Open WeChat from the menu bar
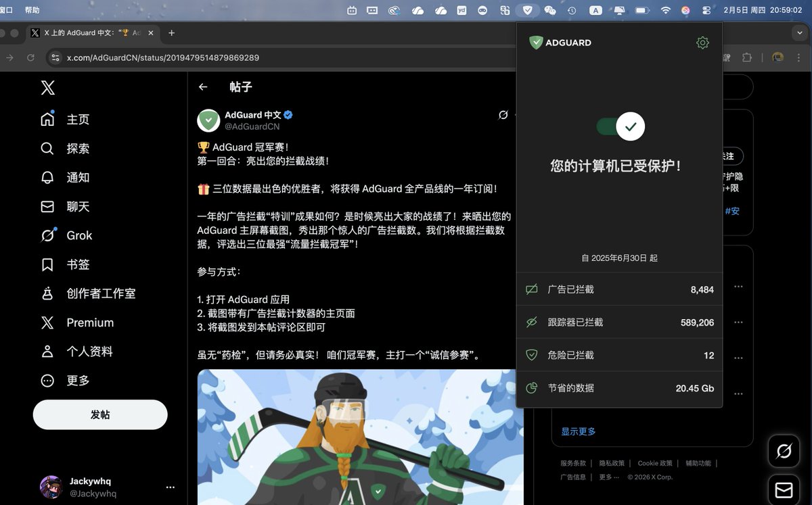Viewport: 812px width, 505px height. click(550, 10)
